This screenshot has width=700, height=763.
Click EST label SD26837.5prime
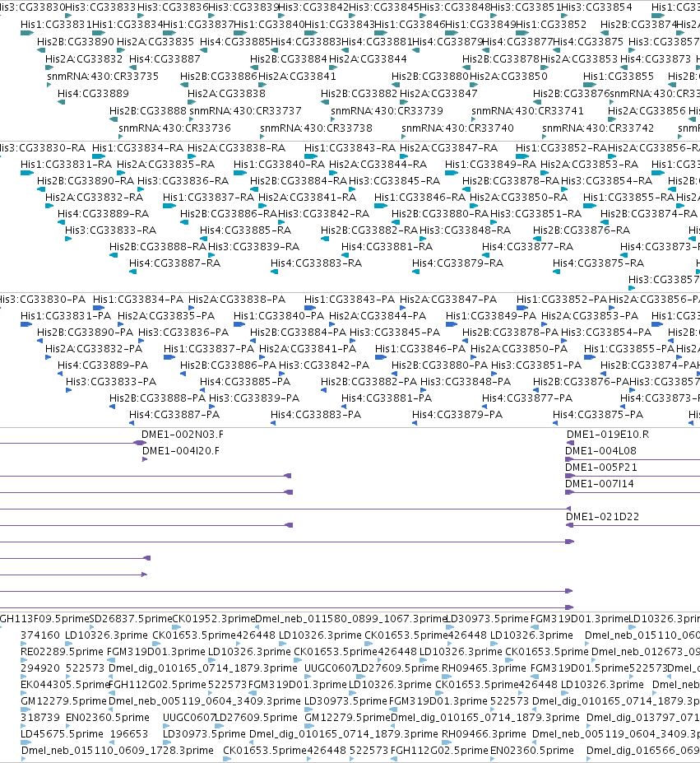[x=132, y=619]
